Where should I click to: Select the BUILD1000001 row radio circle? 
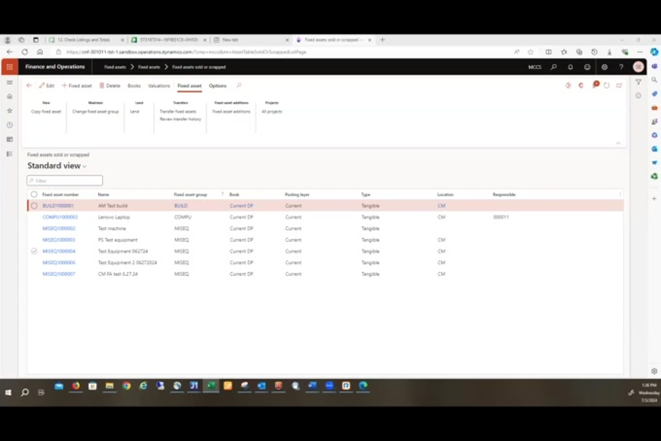point(34,206)
